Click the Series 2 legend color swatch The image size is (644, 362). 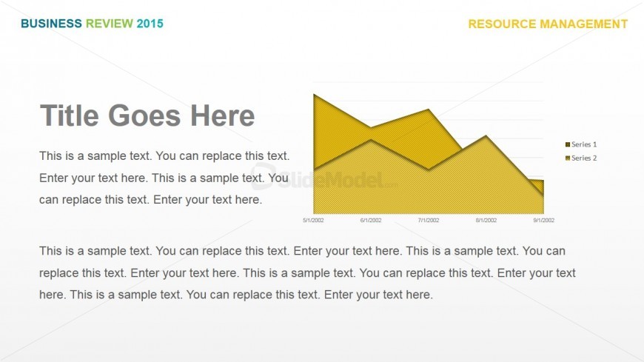tap(568, 158)
